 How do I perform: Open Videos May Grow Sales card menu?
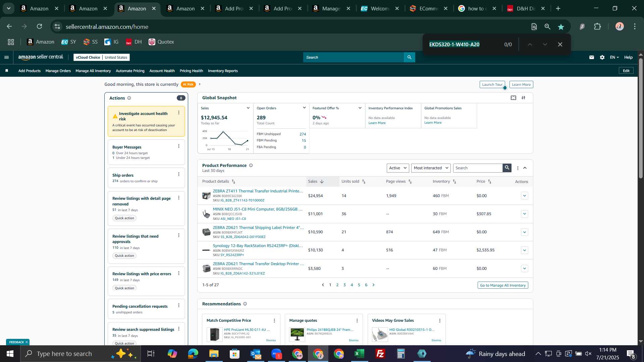[x=440, y=321]
